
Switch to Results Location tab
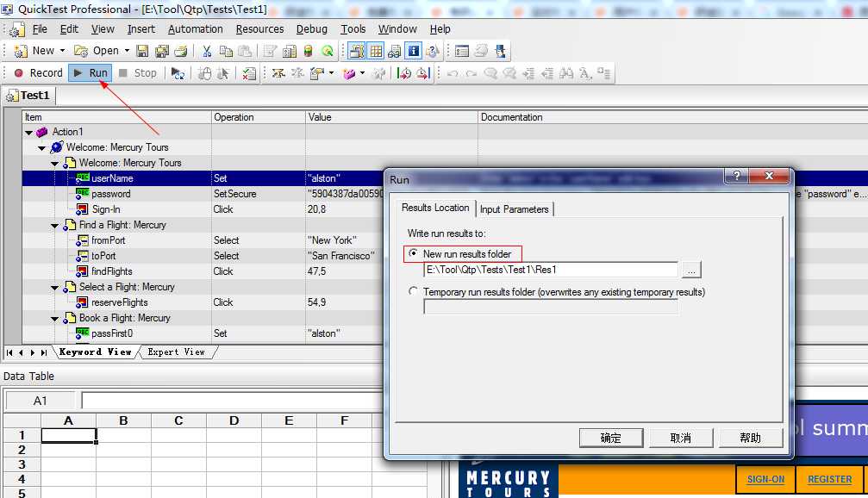pos(435,208)
